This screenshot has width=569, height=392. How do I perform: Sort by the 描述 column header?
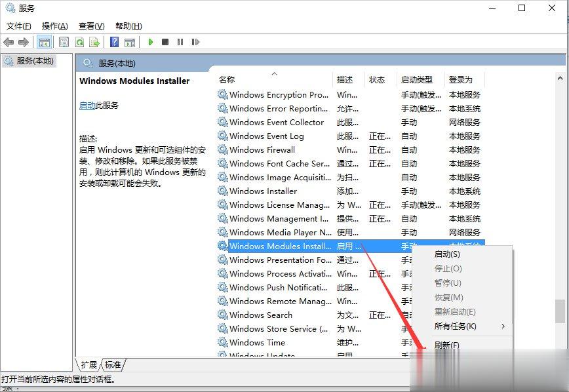348,79
